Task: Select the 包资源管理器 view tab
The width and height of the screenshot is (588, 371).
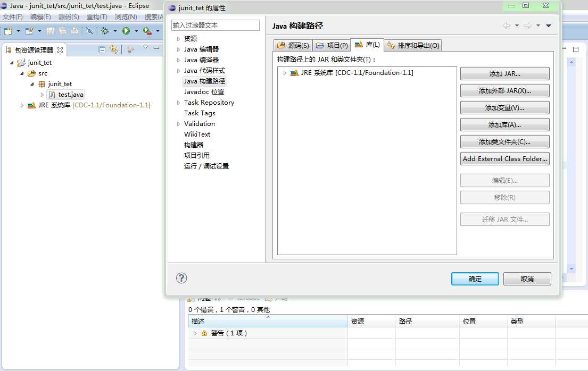Action: coord(34,50)
